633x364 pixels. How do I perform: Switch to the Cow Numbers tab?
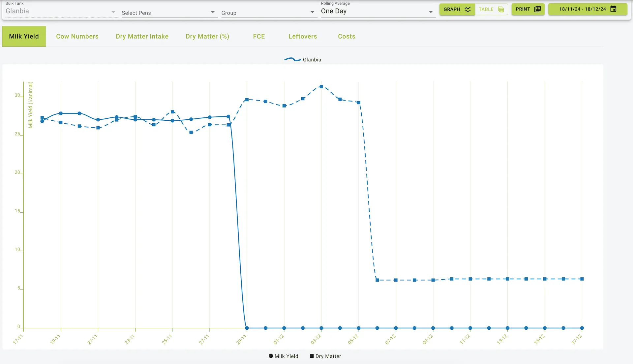(77, 36)
